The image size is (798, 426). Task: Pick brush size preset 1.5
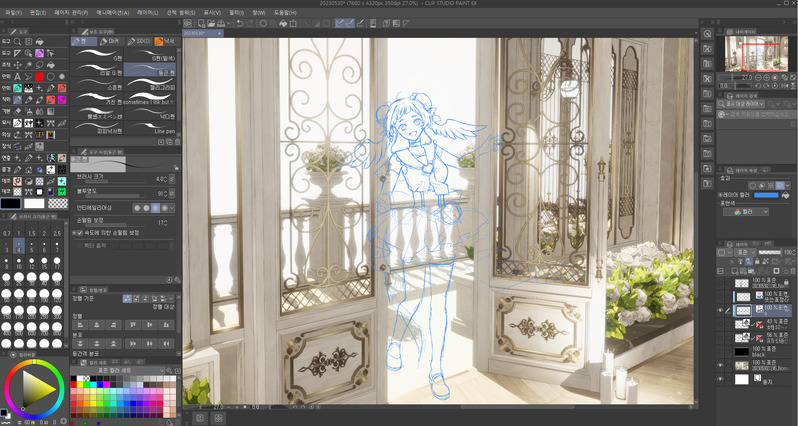click(31, 229)
